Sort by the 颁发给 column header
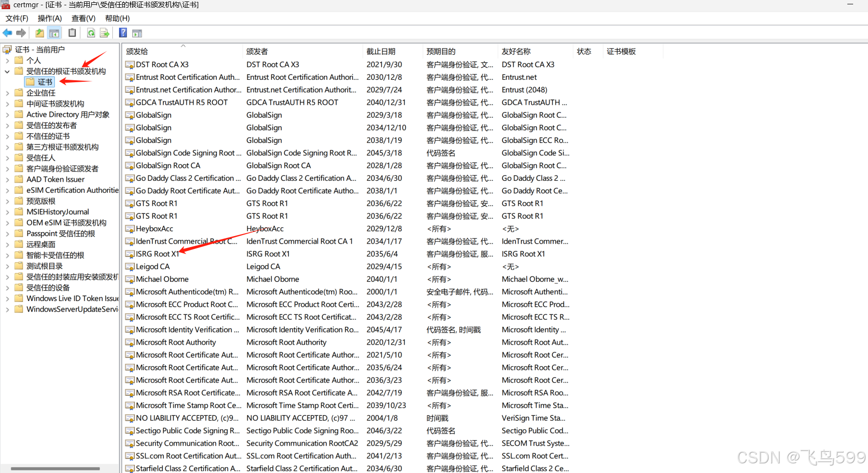Screen dimensions: 868x473 click(183, 51)
